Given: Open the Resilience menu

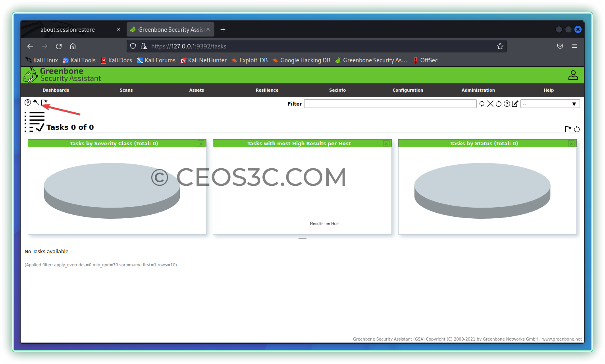Looking at the screenshot, I should pyautogui.click(x=267, y=91).
